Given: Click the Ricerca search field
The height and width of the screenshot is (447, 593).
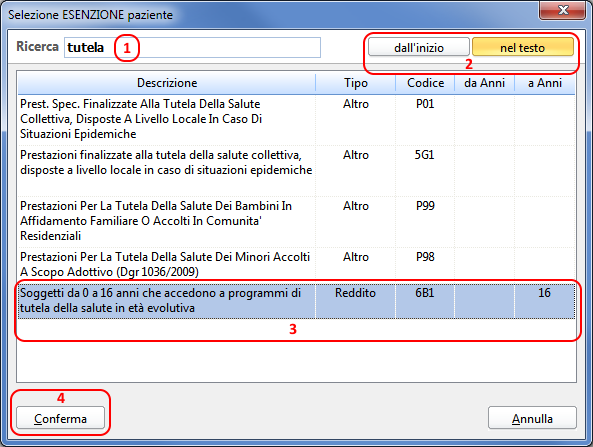Looking at the screenshot, I should coord(192,48).
